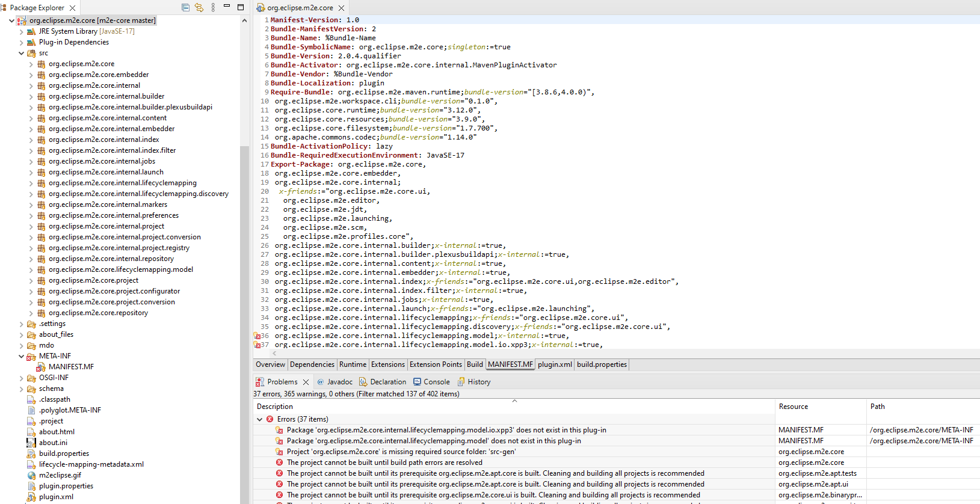Open the Extension Points tab
Screen dimensions: 980x504
pyautogui.click(x=436, y=364)
